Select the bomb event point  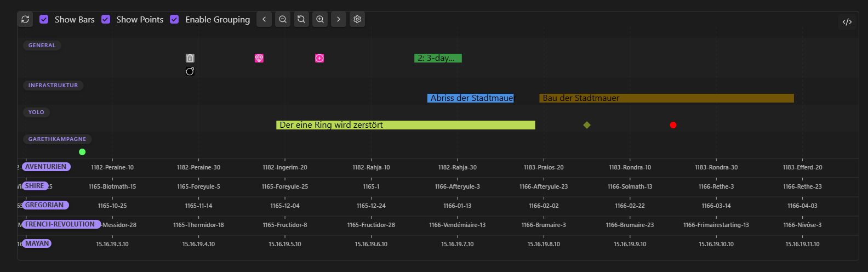click(x=190, y=71)
